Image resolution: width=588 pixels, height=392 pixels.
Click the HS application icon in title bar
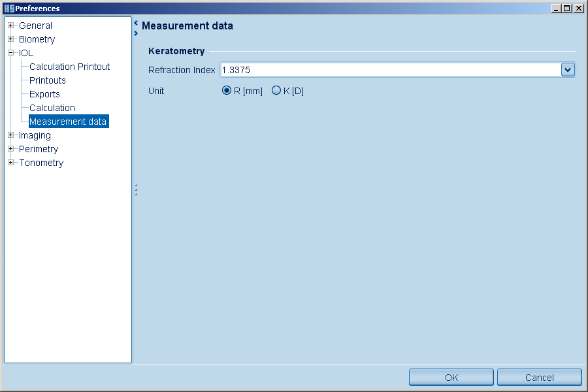tap(8, 8)
